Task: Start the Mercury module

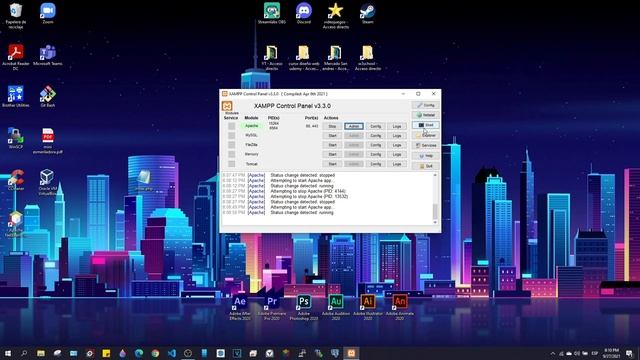Action: click(332, 154)
